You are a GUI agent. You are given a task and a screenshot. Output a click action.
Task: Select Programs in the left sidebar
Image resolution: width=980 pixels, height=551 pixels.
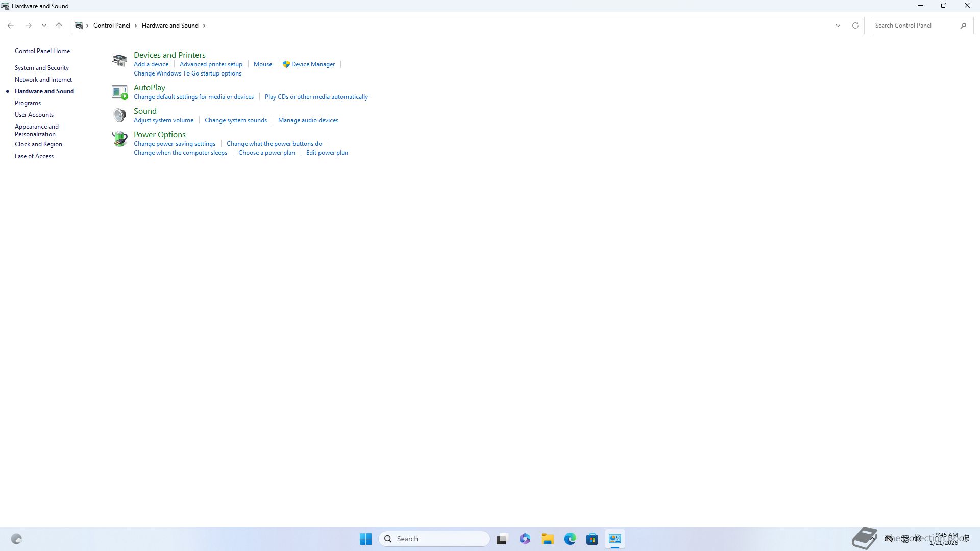(28, 103)
